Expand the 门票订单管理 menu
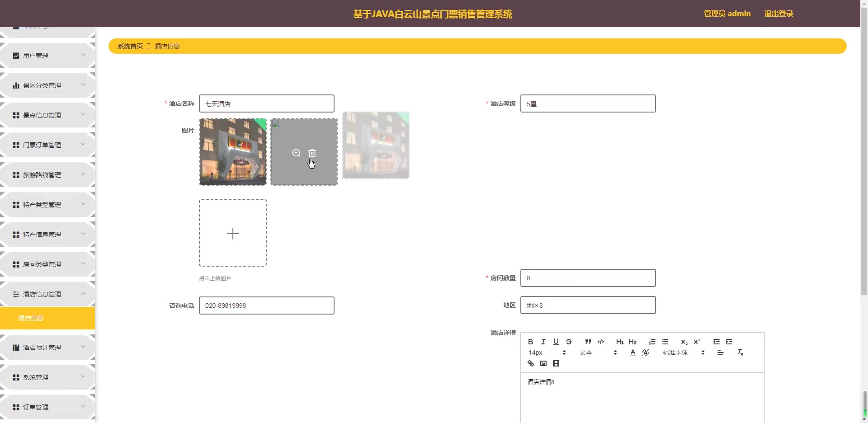This screenshot has width=868, height=423. tap(47, 145)
